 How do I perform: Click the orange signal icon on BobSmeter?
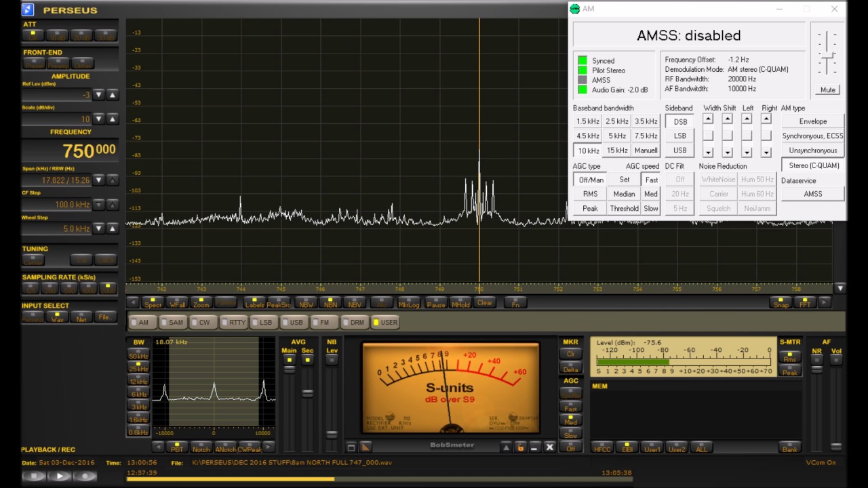(x=366, y=447)
